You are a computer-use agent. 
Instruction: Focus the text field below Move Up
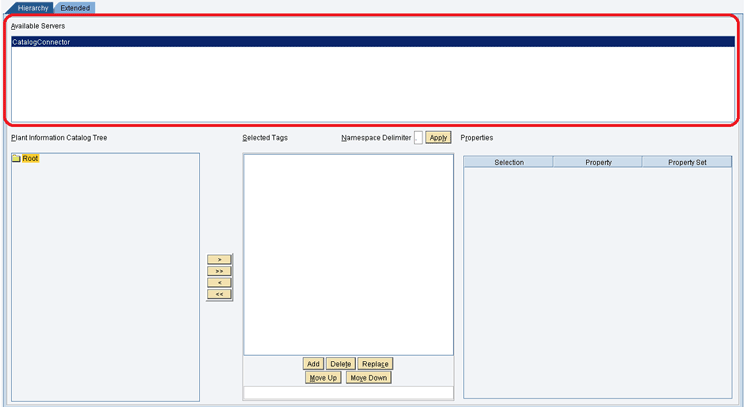pos(348,392)
